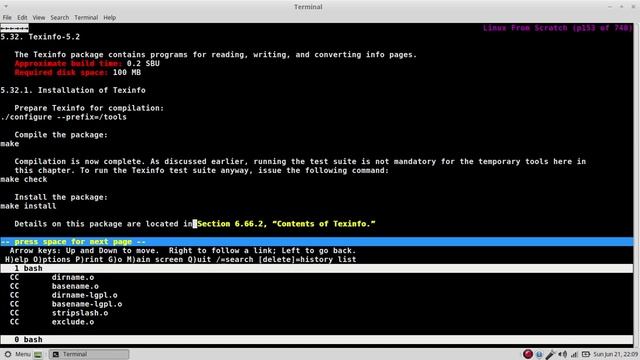Image resolution: width=640 pixels, height=360 pixels.
Task: Click the terminal window menu icon in title bar
Action: 6,7
